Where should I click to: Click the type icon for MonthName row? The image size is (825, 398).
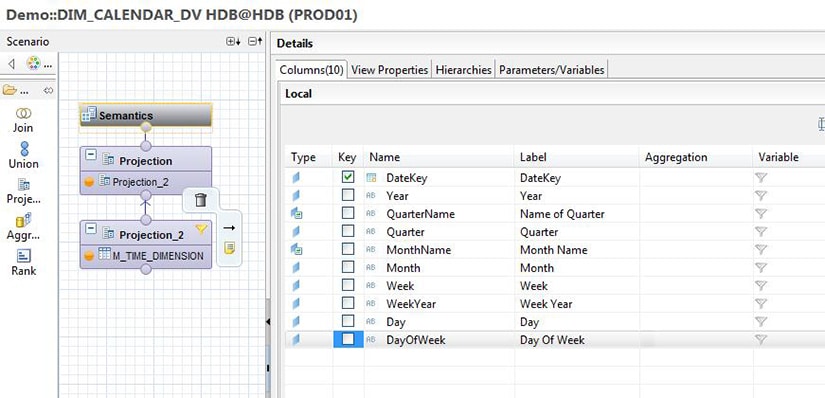pyautogui.click(x=296, y=250)
